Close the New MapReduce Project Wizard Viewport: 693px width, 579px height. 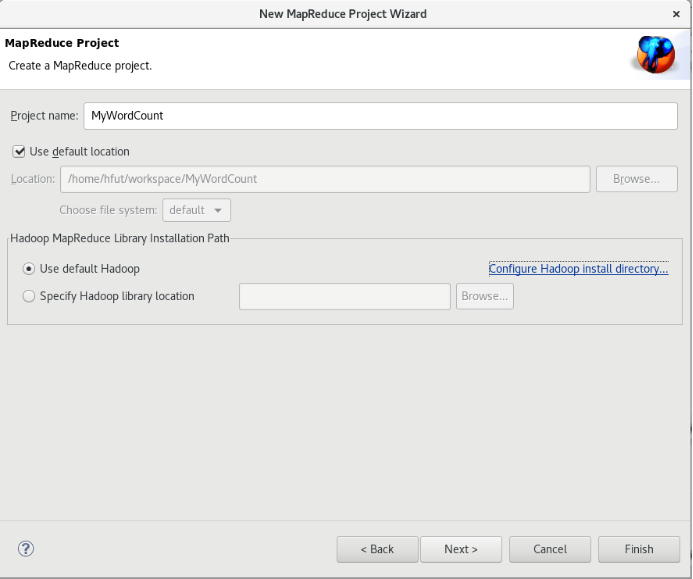[677, 13]
